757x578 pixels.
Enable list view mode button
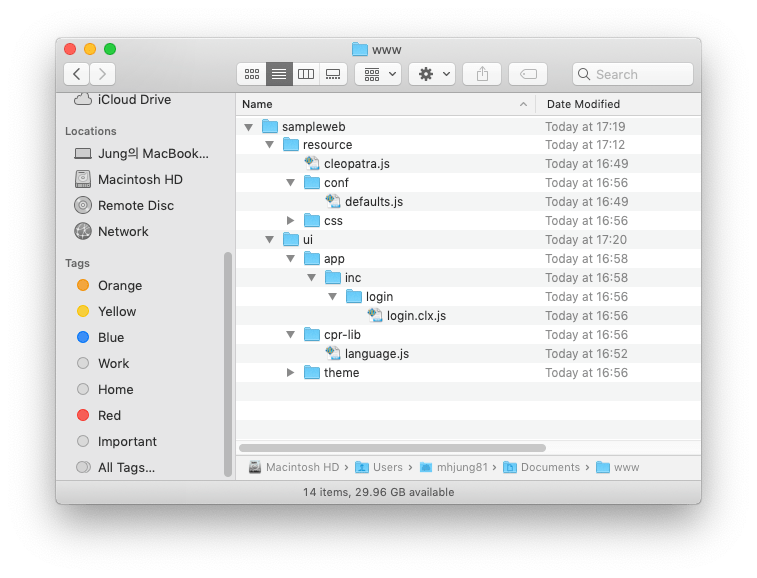(x=279, y=74)
